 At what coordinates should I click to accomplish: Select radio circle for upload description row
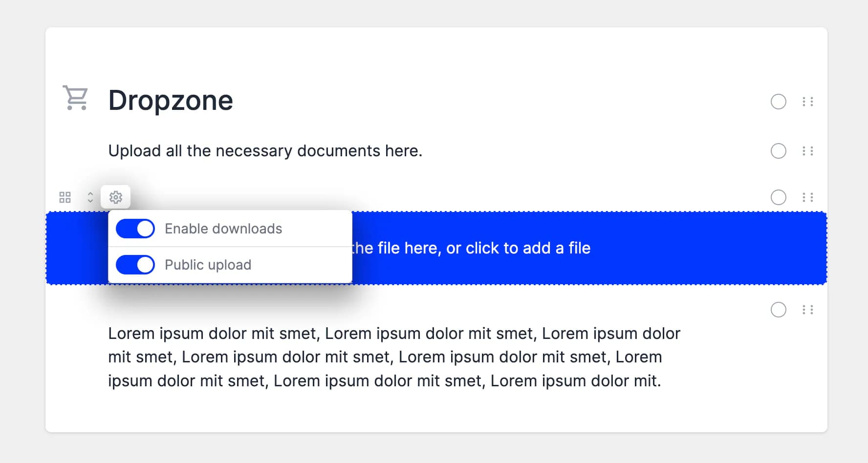[x=778, y=151]
